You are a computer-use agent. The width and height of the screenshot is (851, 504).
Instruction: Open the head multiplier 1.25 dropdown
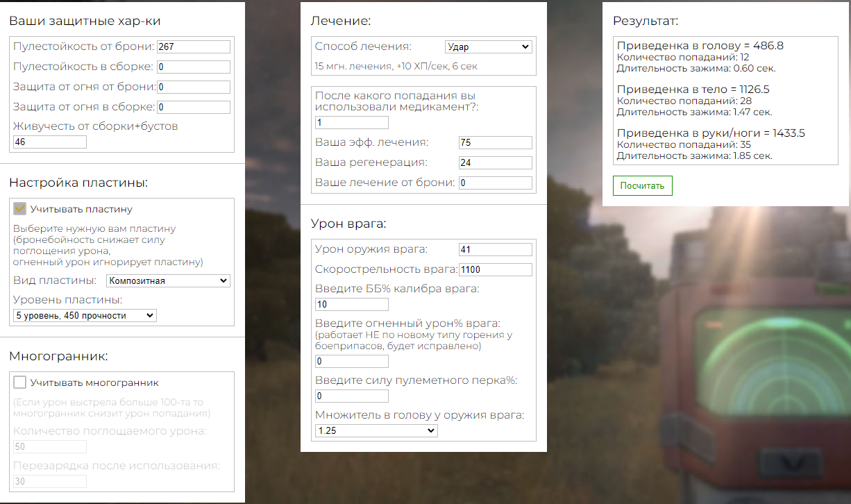pyautogui.click(x=376, y=430)
